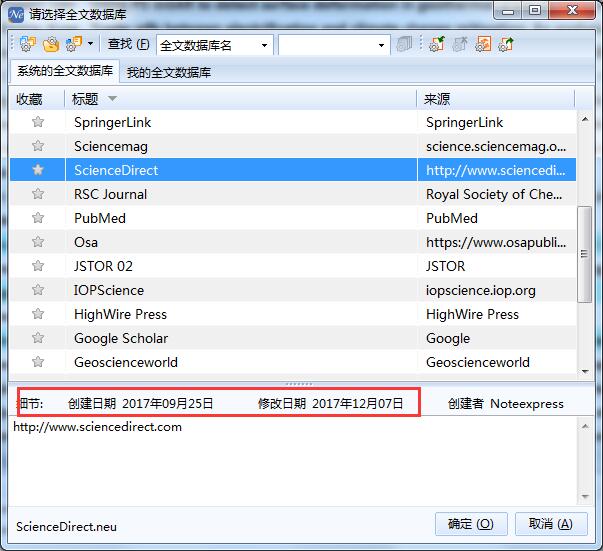Image resolution: width=603 pixels, height=551 pixels.
Task: Click the greyed-out stacked pages icon
Action: point(404,44)
